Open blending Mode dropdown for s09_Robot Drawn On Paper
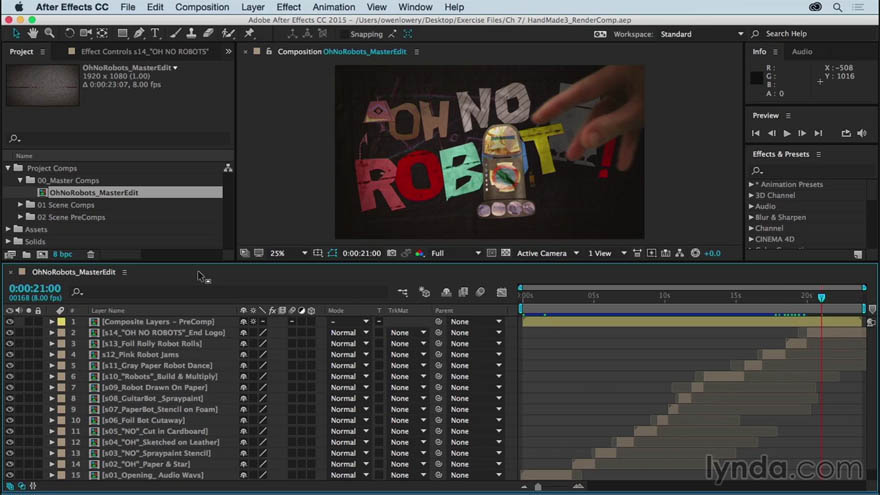The image size is (880, 495). (x=349, y=387)
